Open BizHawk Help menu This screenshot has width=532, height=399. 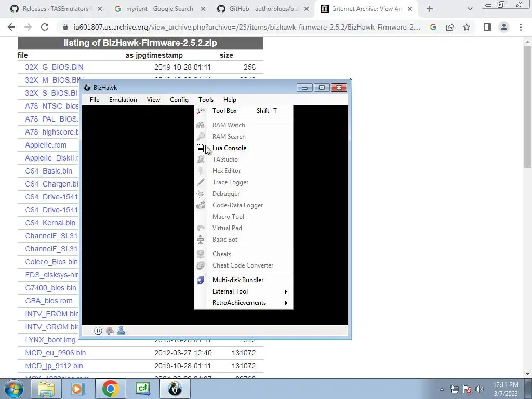click(230, 100)
